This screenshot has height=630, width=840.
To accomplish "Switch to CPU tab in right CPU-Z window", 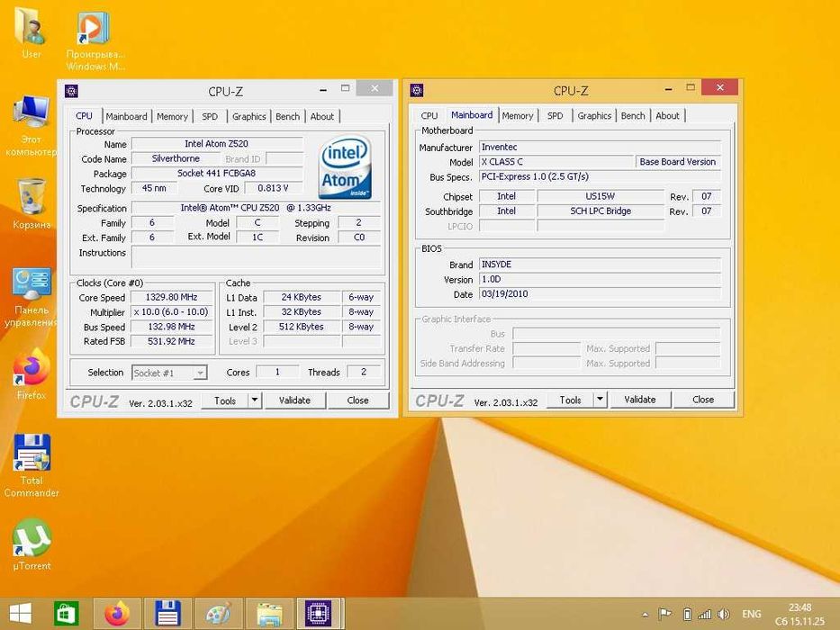I will [429, 116].
